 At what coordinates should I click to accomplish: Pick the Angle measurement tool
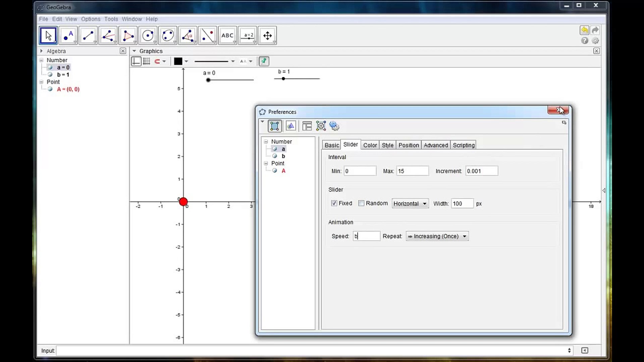click(x=187, y=36)
